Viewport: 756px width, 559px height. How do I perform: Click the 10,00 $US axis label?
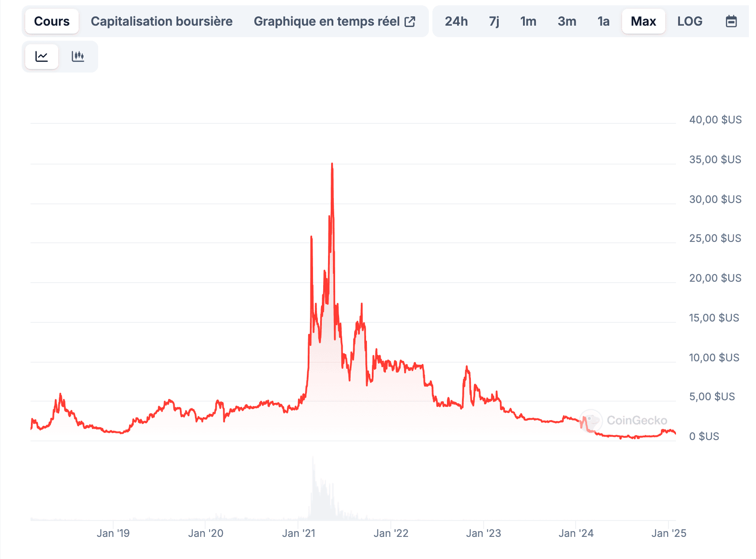[x=714, y=358]
